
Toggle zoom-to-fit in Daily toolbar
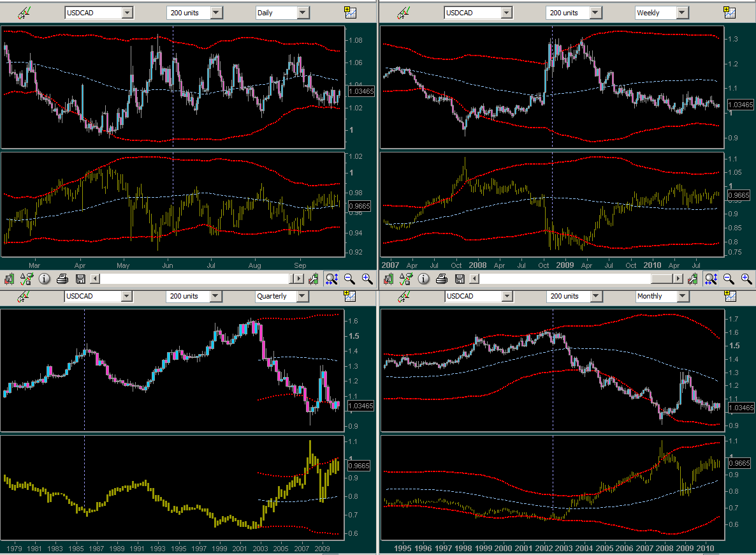coord(331,279)
